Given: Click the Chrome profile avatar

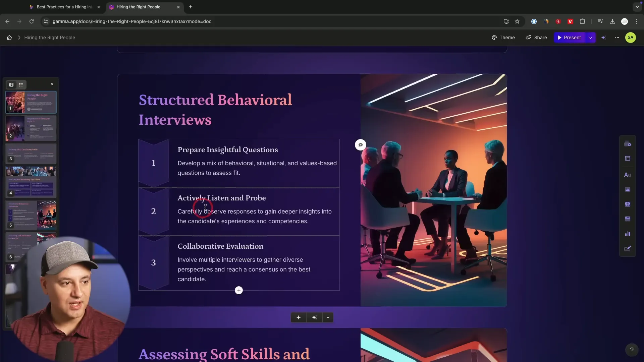Looking at the screenshot, I should pos(624,21).
